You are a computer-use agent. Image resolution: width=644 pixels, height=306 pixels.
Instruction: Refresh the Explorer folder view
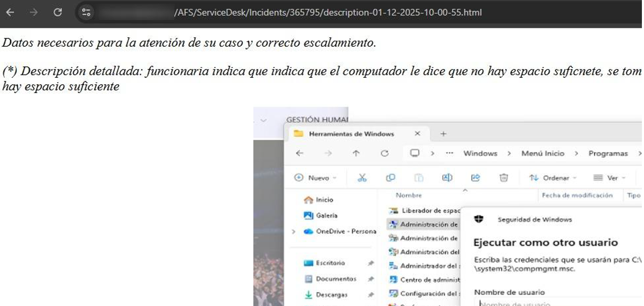click(x=384, y=153)
